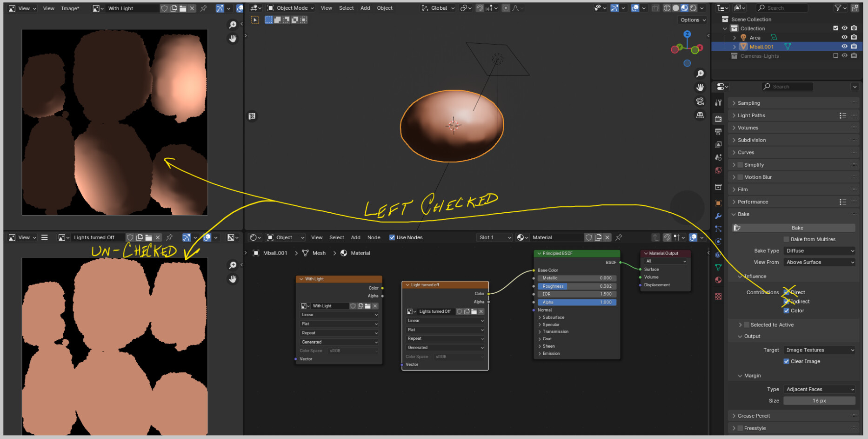Image resolution: width=868 pixels, height=439 pixels.
Task: Open the node editor Node menu
Action: coord(374,237)
